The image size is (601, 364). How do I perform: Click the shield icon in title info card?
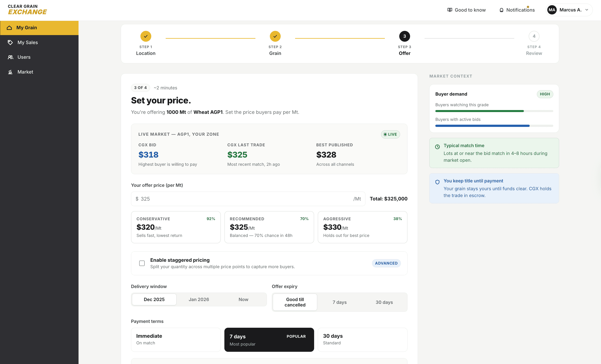coord(437,182)
